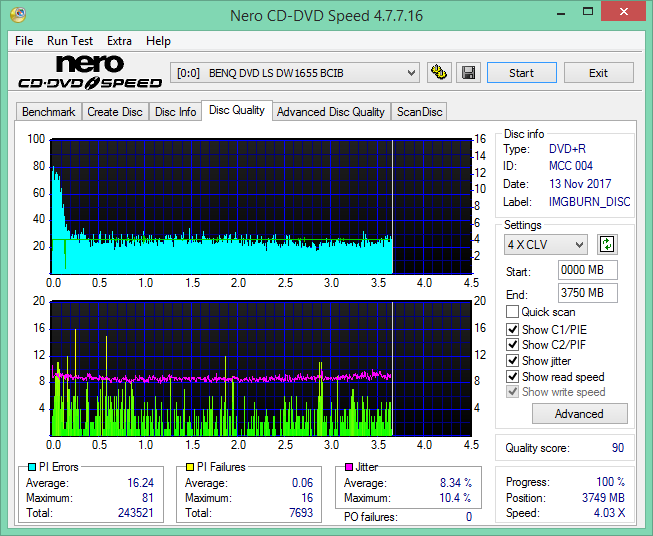Open the Help menu
This screenshot has width=653, height=536.
click(x=158, y=41)
